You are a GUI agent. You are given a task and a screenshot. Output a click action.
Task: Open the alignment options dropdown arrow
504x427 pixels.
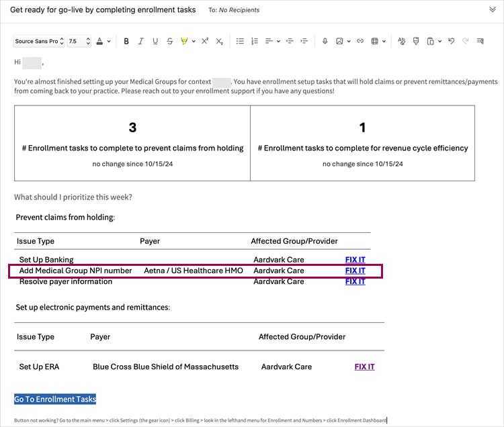click(278, 41)
